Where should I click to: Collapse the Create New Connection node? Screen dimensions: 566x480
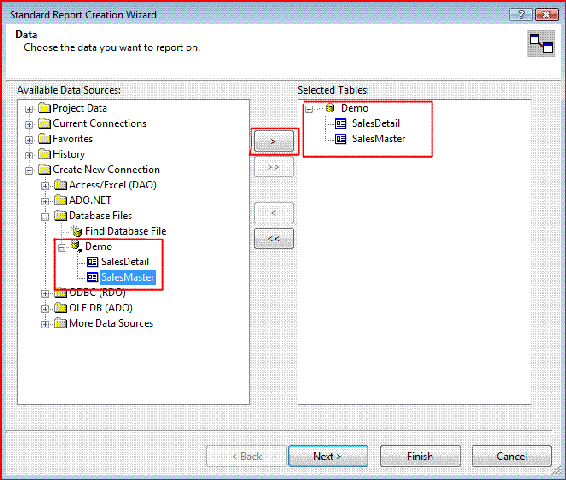[29, 170]
